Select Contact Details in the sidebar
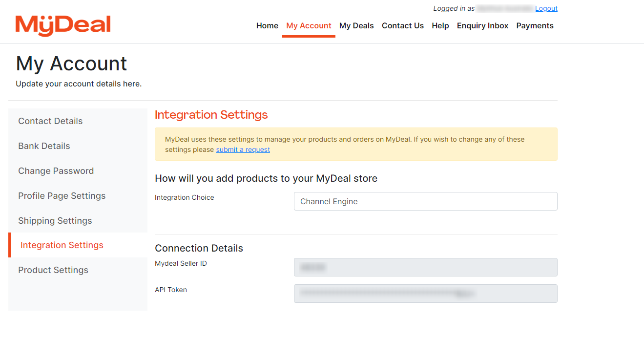This screenshot has width=644, height=339. point(78,121)
